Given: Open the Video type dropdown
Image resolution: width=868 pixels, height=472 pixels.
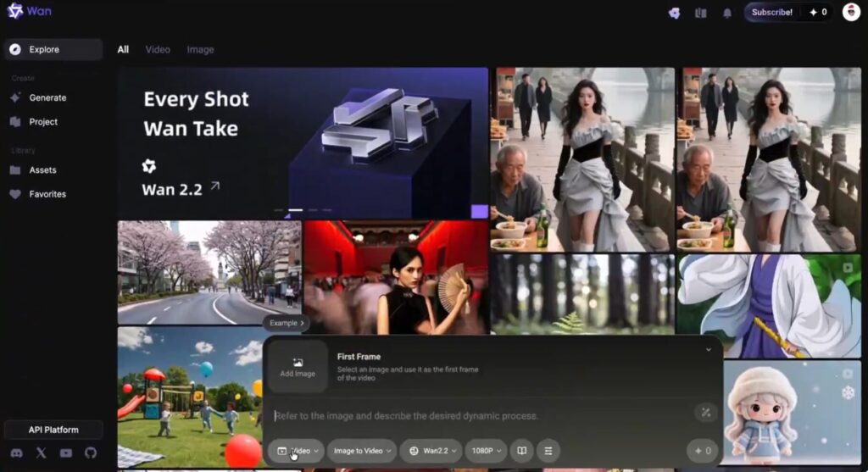Looking at the screenshot, I should pyautogui.click(x=296, y=451).
